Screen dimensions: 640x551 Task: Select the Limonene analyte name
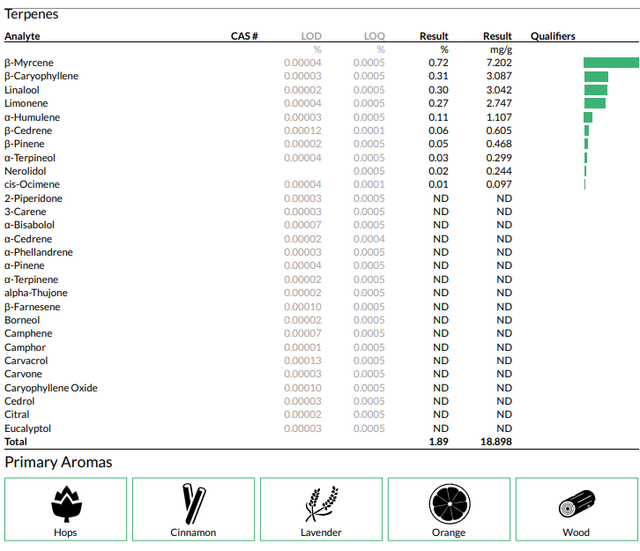point(26,103)
